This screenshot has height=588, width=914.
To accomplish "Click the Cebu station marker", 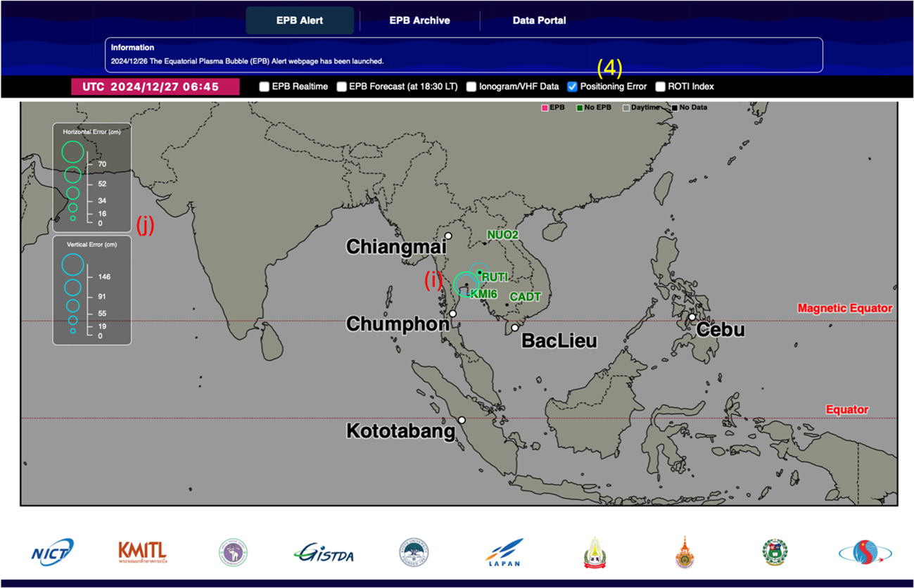I will coord(692,317).
